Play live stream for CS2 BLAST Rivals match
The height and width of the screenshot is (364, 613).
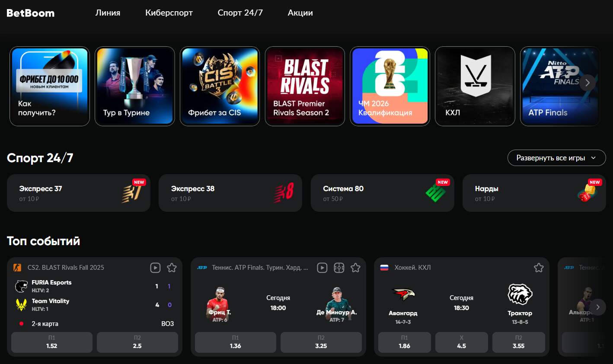155,268
